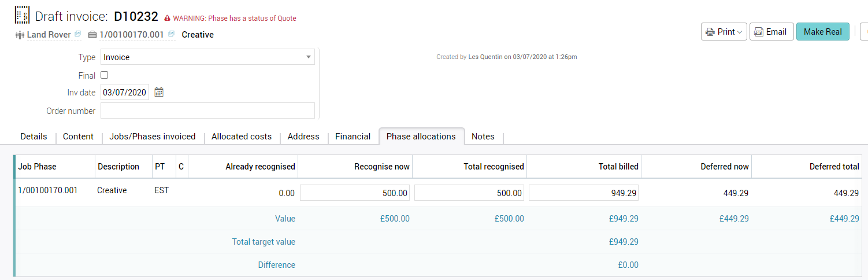Screen dimensions: 868x280
Task: Open the Financial tab
Action: tap(353, 137)
